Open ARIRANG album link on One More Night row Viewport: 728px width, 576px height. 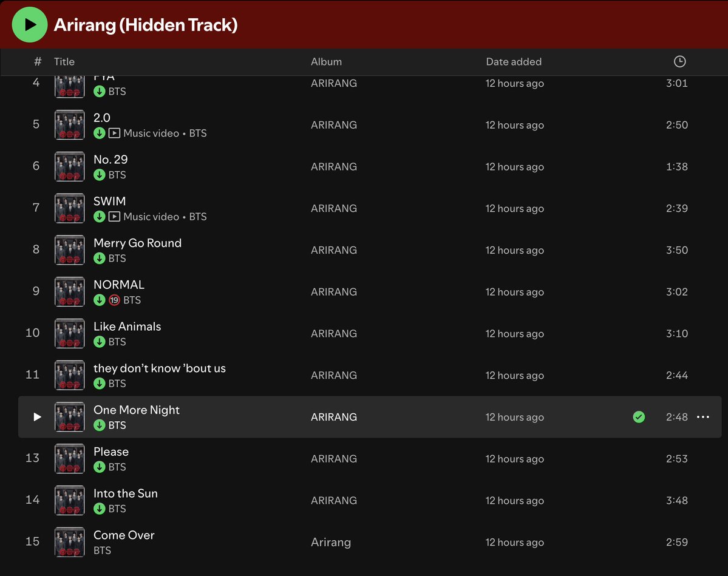[x=334, y=417]
